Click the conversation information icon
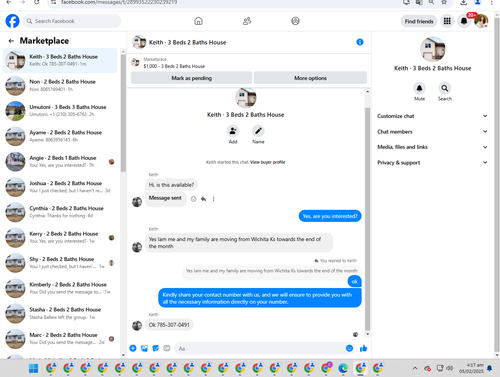Image resolution: width=500 pixels, height=377 pixels. 360,42
